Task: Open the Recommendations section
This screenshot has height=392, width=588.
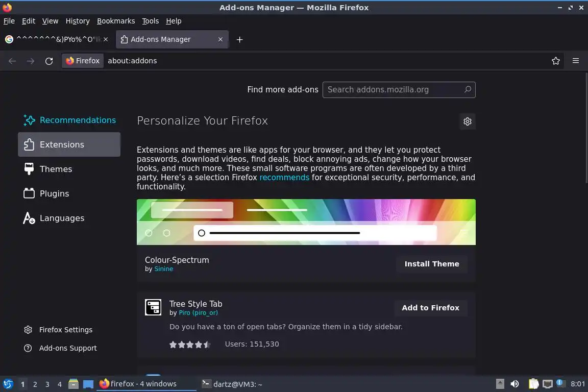Action: [x=69, y=120]
